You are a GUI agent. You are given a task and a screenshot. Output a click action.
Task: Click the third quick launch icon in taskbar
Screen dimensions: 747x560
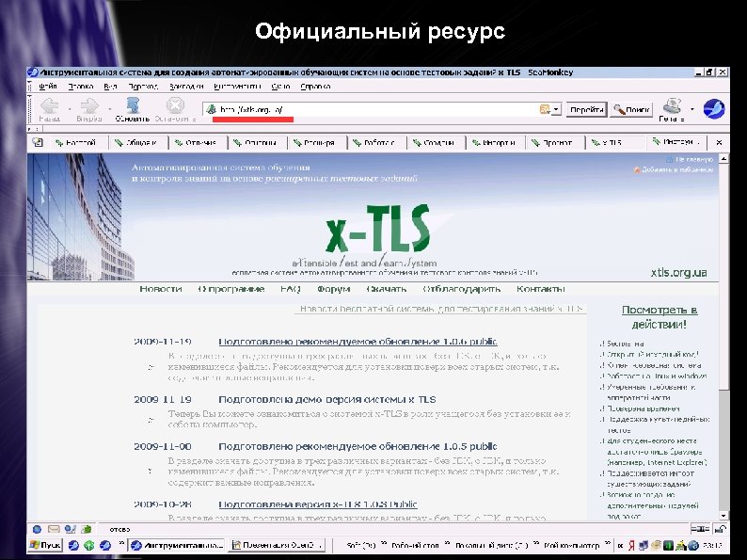[105, 545]
